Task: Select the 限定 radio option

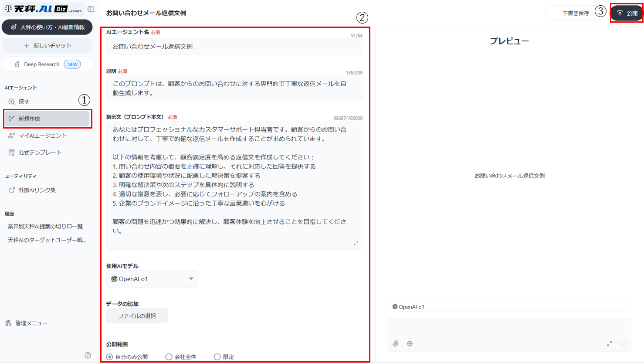Action: click(217, 357)
